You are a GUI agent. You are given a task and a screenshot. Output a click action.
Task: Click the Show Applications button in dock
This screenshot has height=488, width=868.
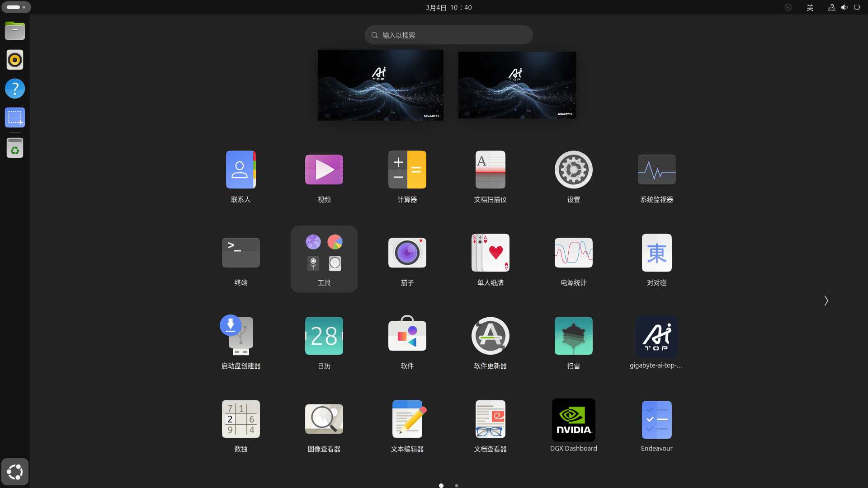tap(15, 472)
